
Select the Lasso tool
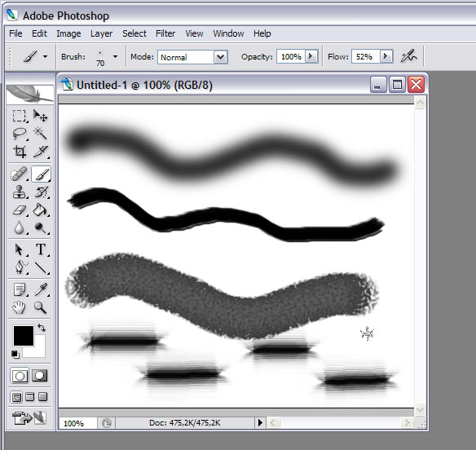pyautogui.click(x=19, y=134)
